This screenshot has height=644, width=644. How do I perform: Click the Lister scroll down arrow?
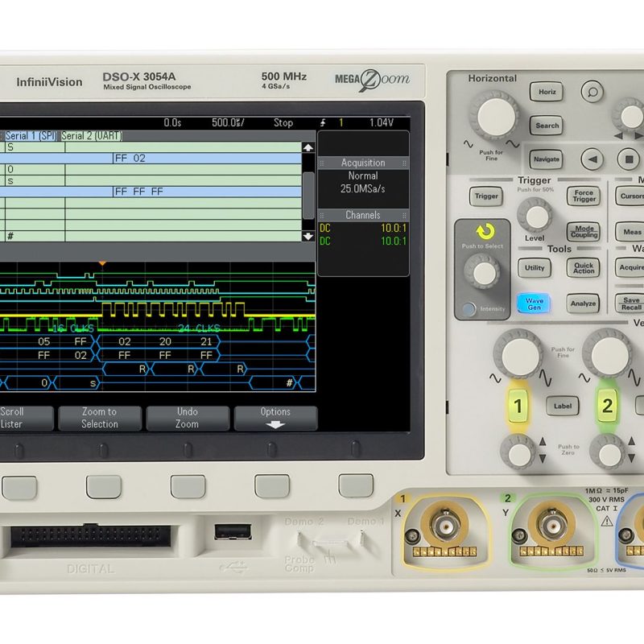[308, 236]
